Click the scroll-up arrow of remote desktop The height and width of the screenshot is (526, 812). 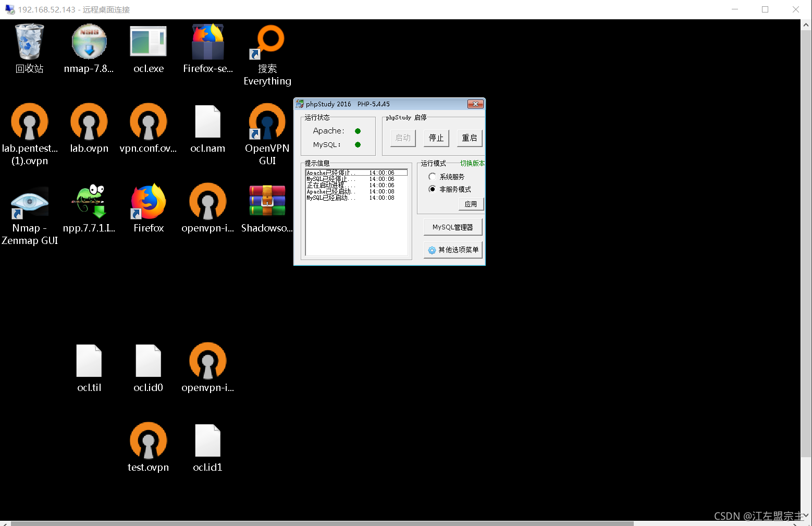[x=806, y=25]
